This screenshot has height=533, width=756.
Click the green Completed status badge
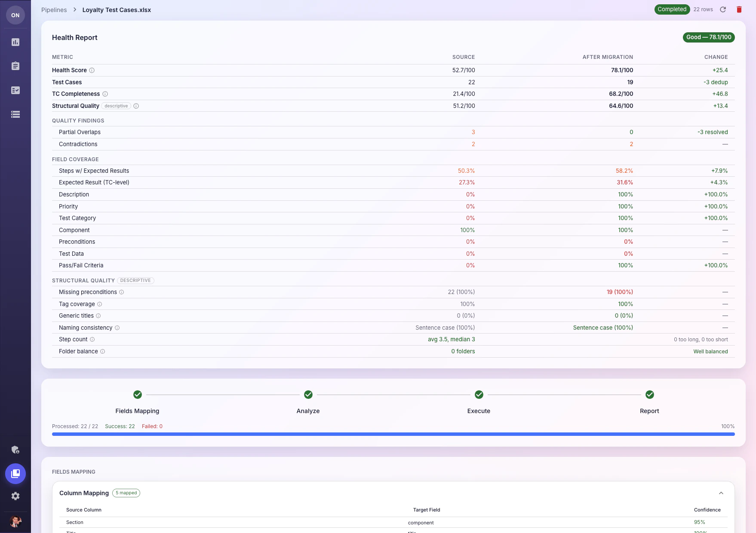click(x=672, y=9)
